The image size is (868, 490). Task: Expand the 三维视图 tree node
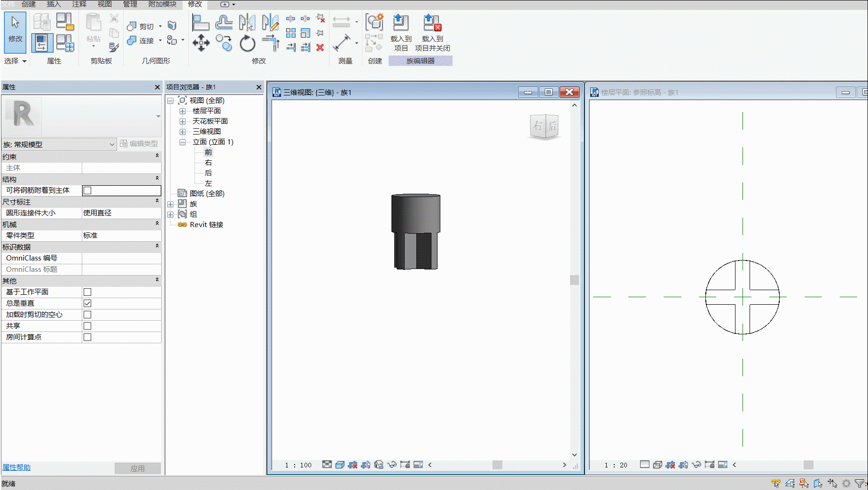[182, 132]
